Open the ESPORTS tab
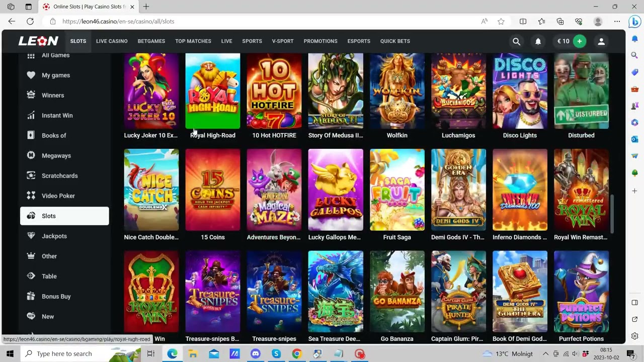The width and height of the screenshot is (644, 362). point(359,41)
